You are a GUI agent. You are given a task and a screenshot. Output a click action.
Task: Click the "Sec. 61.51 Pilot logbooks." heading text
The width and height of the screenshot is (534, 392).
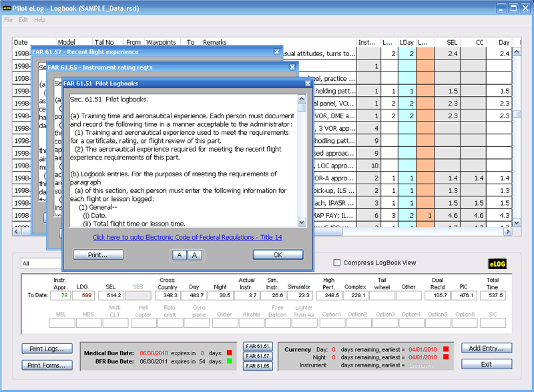[109, 100]
